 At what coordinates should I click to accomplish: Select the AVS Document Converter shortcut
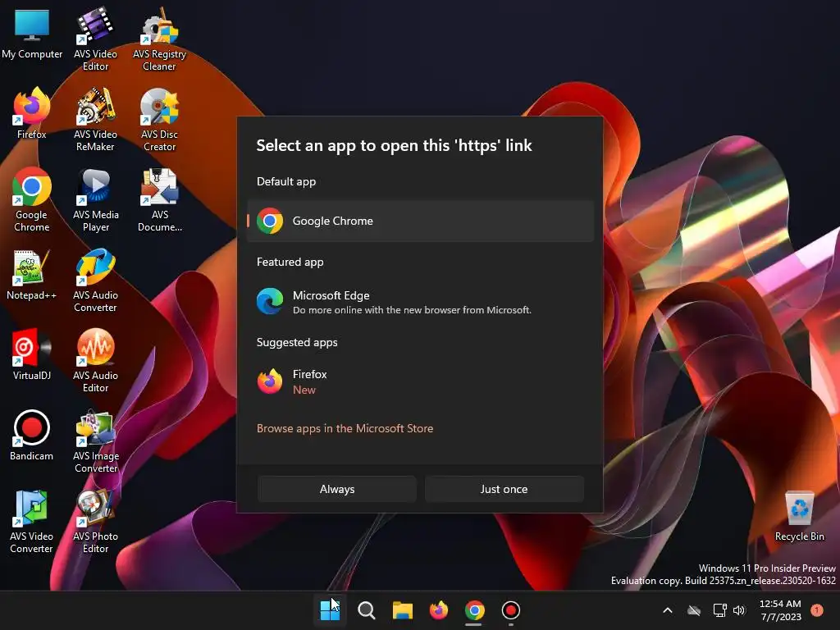point(160,200)
